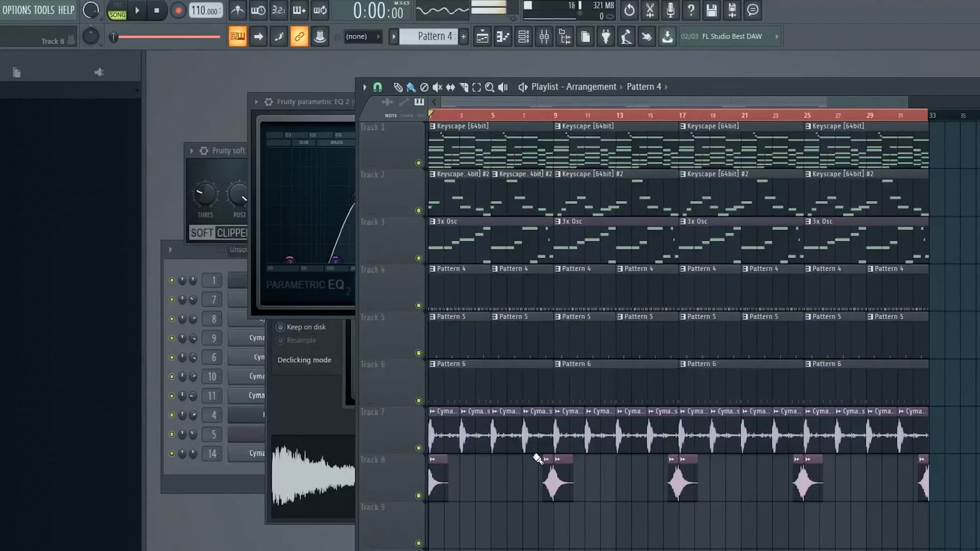
Task: Open Fruity parametric EQ 2 menu arrow
Action: coord(256,102)
